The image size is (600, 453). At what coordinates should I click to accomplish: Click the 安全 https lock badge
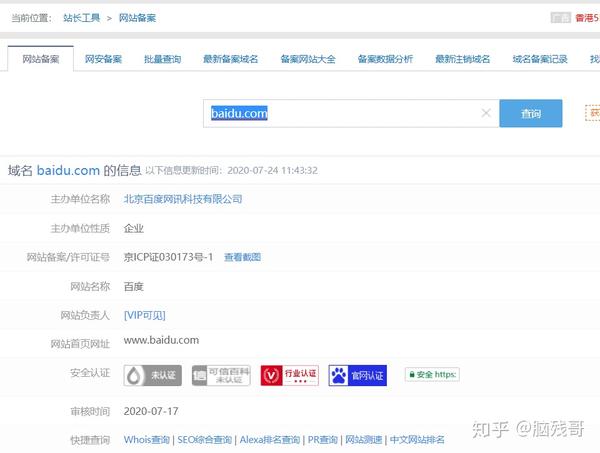432,374
